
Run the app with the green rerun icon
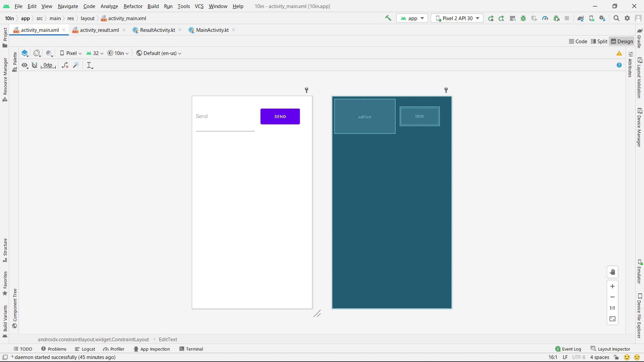[x=491, y=18]
